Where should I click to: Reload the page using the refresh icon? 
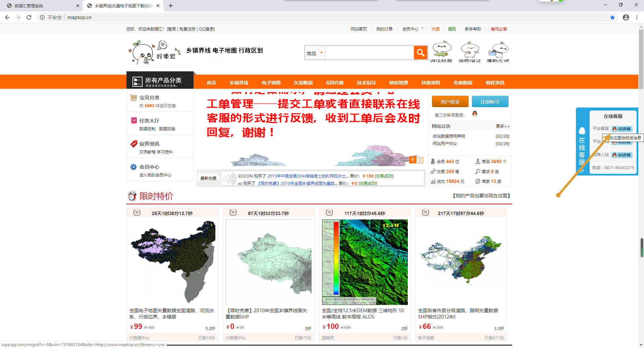29,17
